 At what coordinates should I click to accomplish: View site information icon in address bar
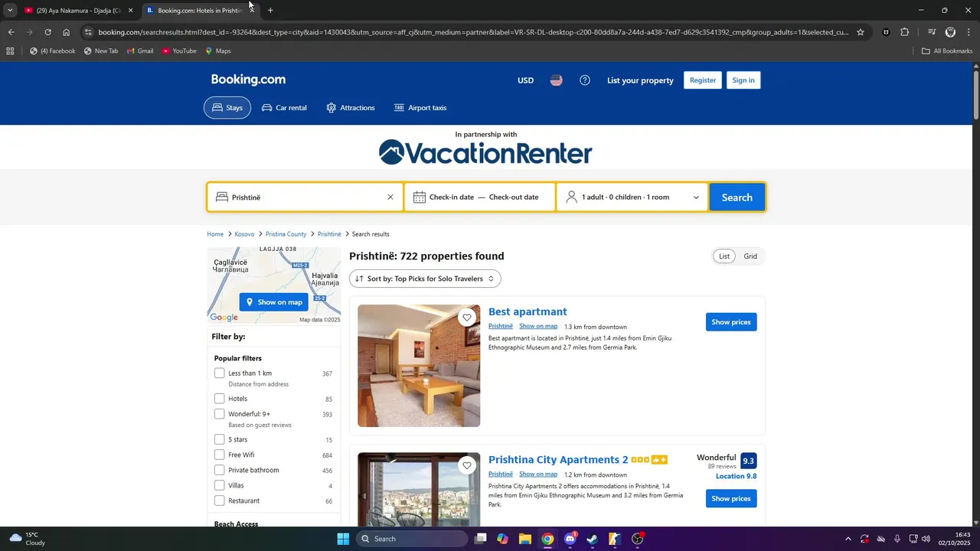pyautogui.click(x=88, y=32)
